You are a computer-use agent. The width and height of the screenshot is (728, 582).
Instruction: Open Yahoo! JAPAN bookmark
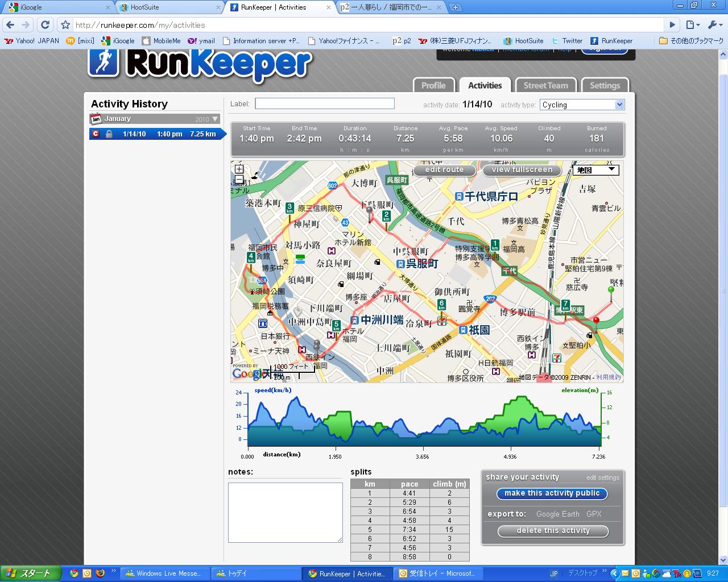32,41
